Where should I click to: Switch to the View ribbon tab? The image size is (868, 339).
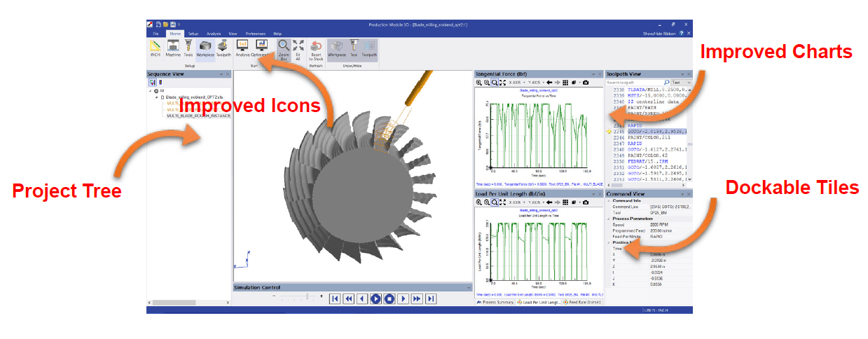(x=233, y=34)
